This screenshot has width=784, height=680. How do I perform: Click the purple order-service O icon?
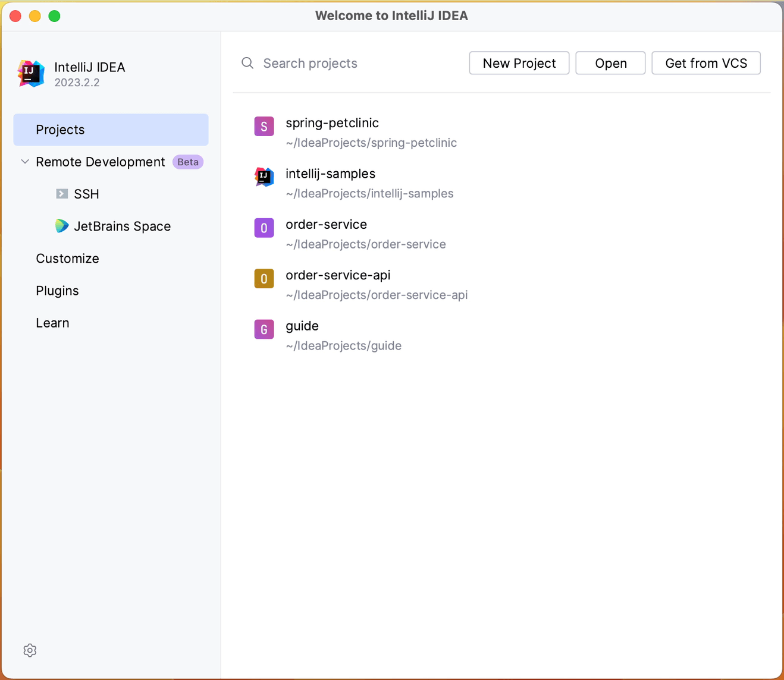click(x=264, y=228)
